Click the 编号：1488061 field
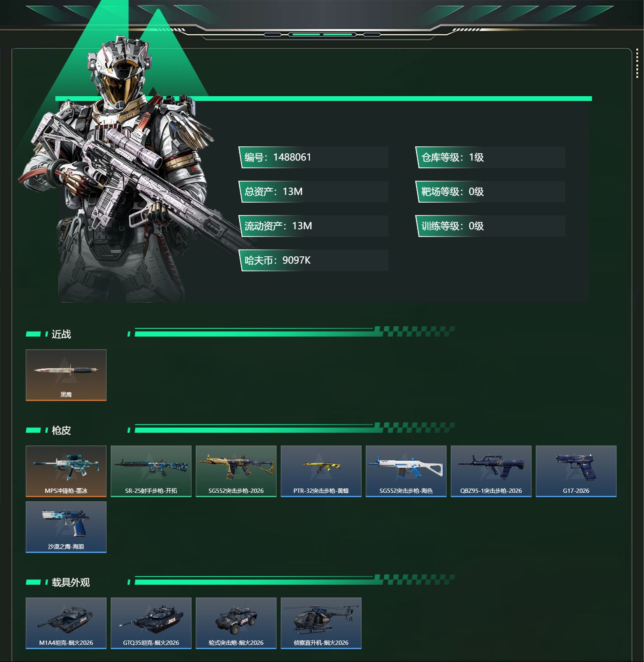 (x=313, y=157)
